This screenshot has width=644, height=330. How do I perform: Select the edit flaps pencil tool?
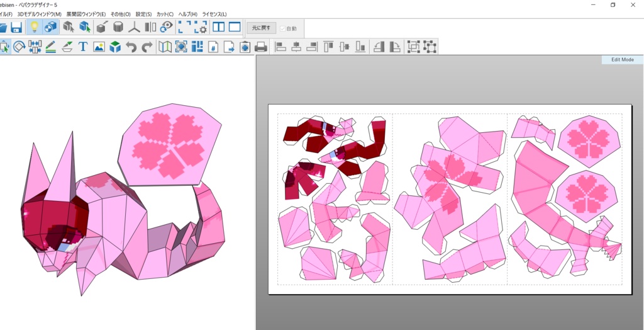[51, 47]
